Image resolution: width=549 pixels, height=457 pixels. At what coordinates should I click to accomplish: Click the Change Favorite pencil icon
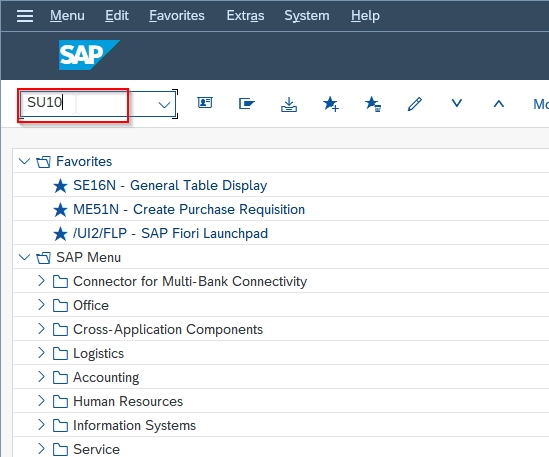tap(415, 104)
